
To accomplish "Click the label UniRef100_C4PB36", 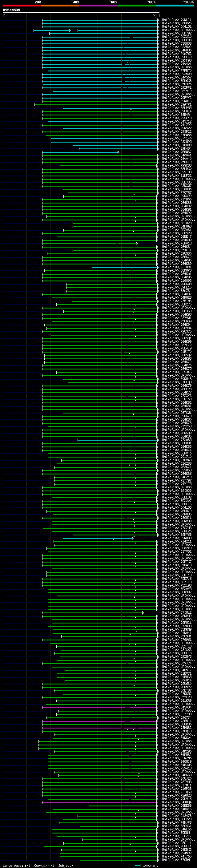I will click(176, 50).
